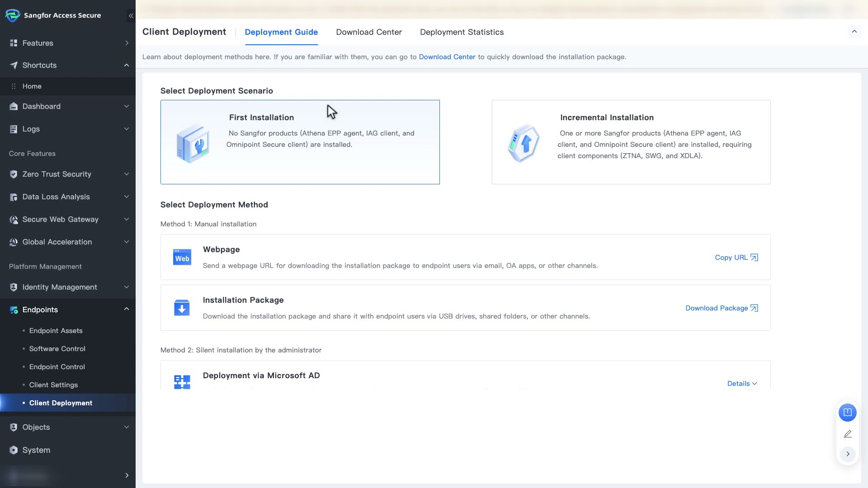Click the Endpoints icon in sidebar
The height and width of the screenshot is (488, 868).
point(14,310)
